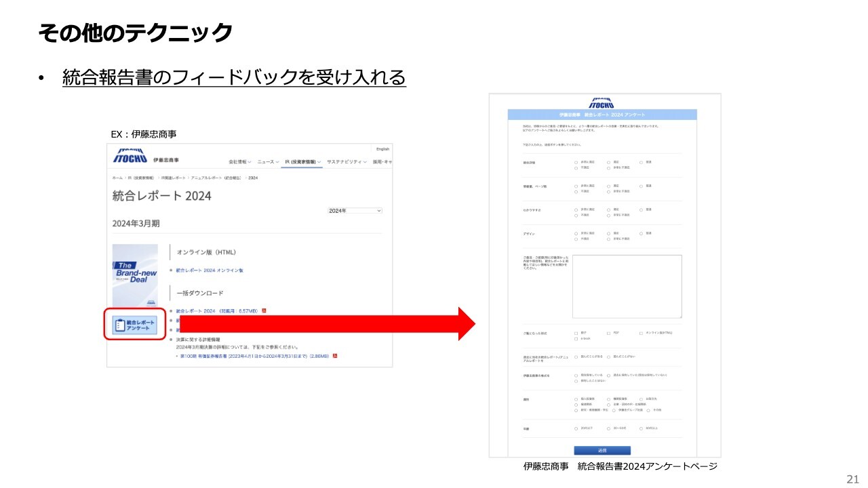Click the underlined 統合報告書のフィードバック bullet

tap(234, 77)
